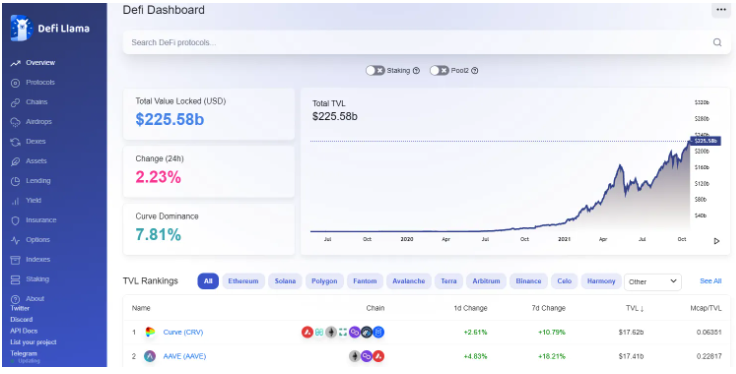
Task: Open the Insurance shield icon
Action: 15,220
